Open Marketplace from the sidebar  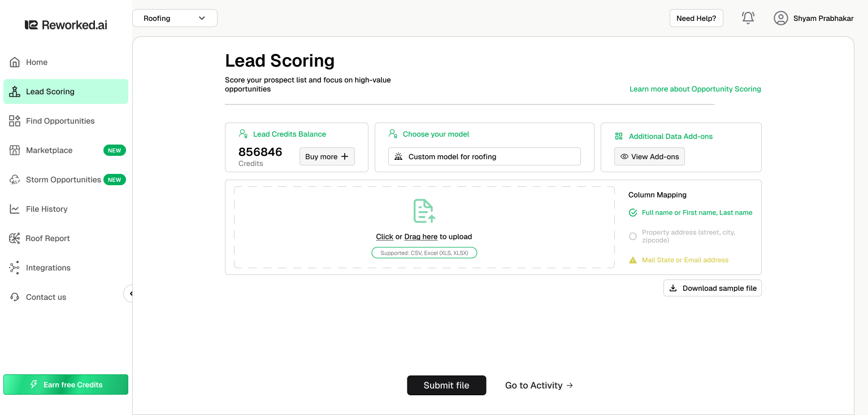coord(14,150)
